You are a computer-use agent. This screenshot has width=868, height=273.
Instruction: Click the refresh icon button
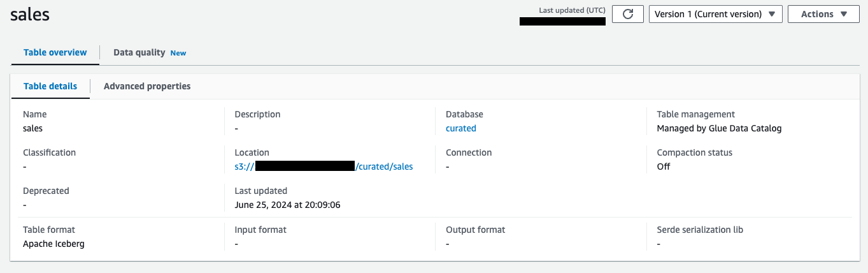click(x=627, y=14)
